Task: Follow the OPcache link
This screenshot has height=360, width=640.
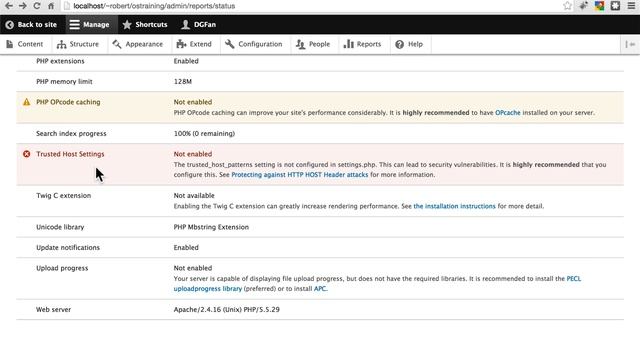Action: pyautogui.click(x=508, y=113)
